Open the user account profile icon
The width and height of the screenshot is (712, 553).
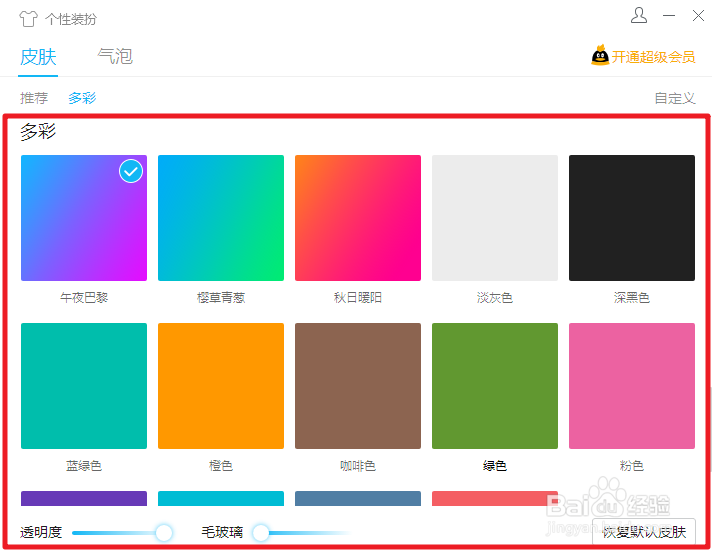pyautogui.click(x=638, y=15)
